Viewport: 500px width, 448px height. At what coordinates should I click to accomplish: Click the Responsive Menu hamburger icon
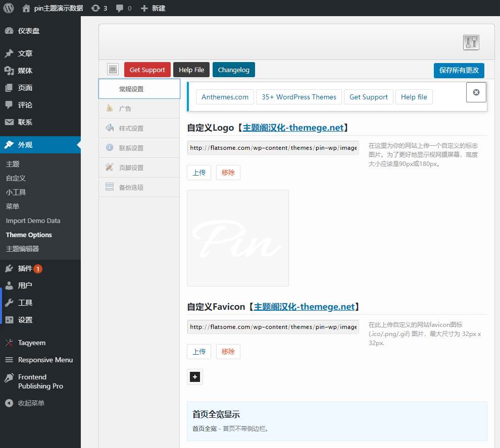(x=9, y=360)
